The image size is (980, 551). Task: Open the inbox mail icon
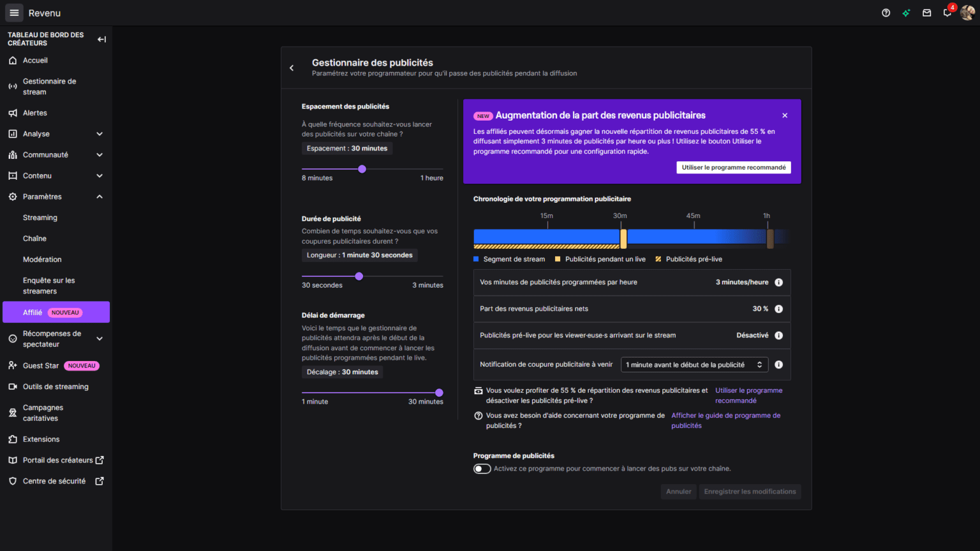(x=926, y=13)
